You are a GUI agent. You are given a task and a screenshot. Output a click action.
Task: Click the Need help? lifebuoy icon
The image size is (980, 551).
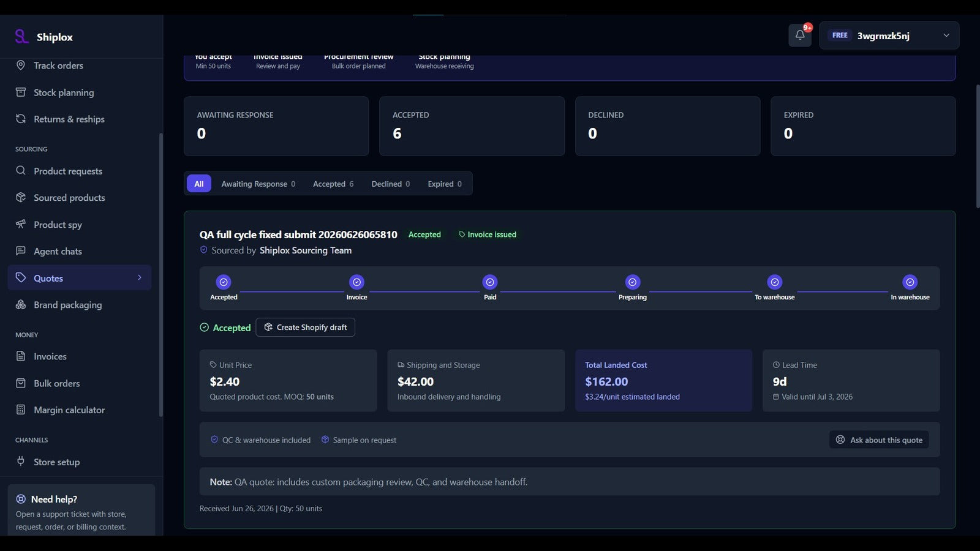point(21,499)
